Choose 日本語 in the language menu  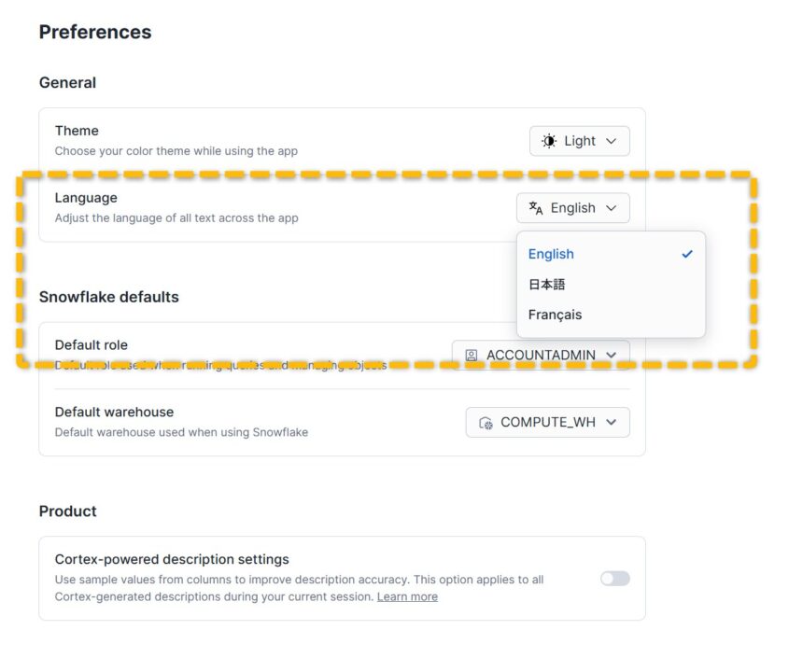coord(547,285)
